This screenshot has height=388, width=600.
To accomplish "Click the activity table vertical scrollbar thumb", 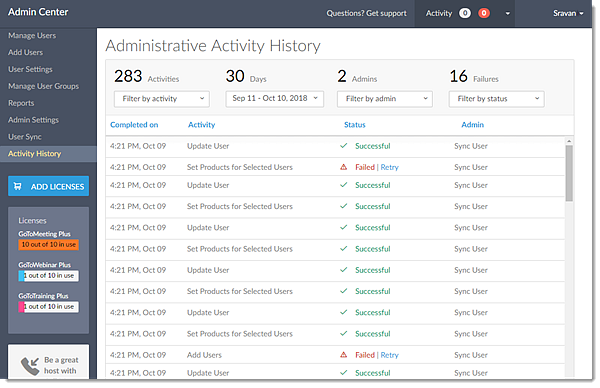I will point(569,173).
